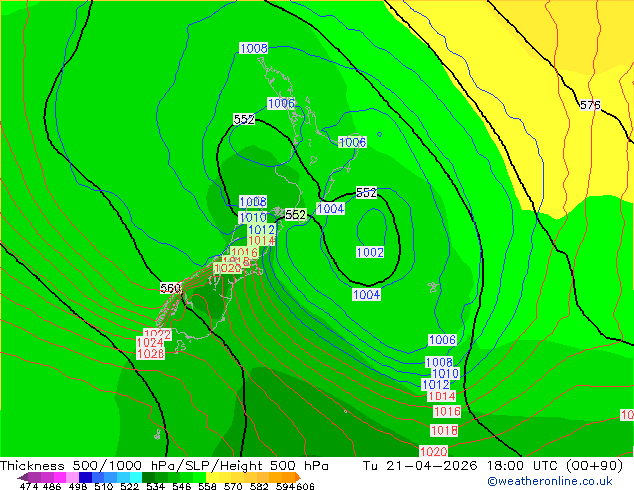The height and width of the screenshot is (490, 634).
Task: Click the magenta swatch right of 486
Action: click(x=59, y=477)
